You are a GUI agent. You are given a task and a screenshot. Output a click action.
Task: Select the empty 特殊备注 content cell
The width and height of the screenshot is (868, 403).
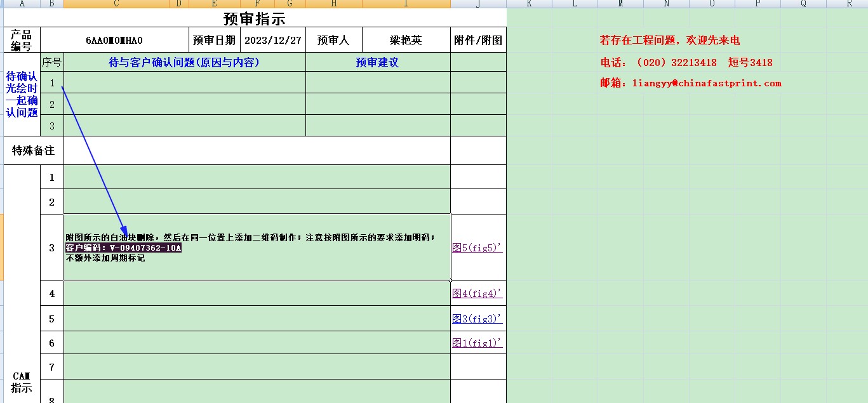[x=257, y=150]
